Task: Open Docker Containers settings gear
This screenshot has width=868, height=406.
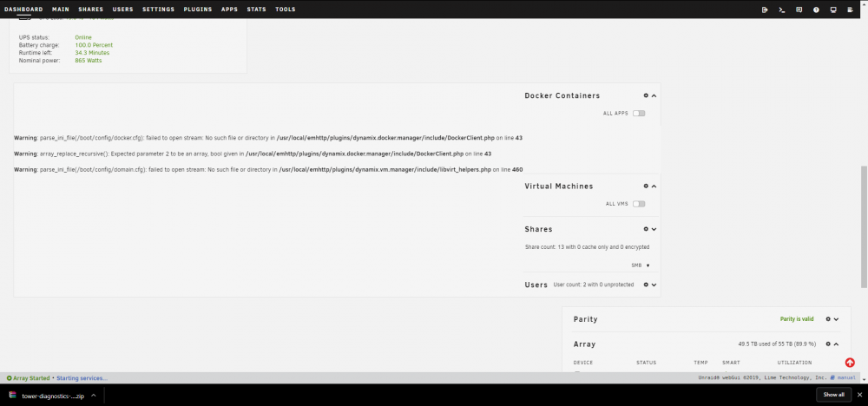Action: 646,95
